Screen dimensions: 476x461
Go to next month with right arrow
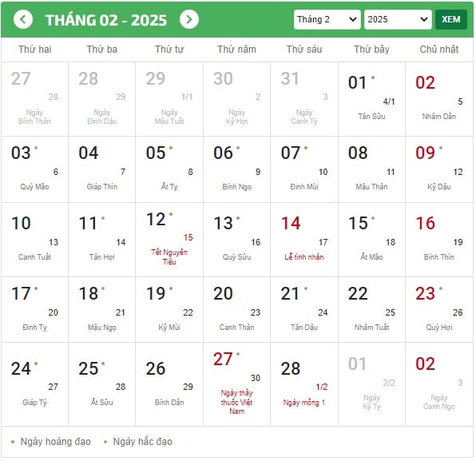coord(188,20)
